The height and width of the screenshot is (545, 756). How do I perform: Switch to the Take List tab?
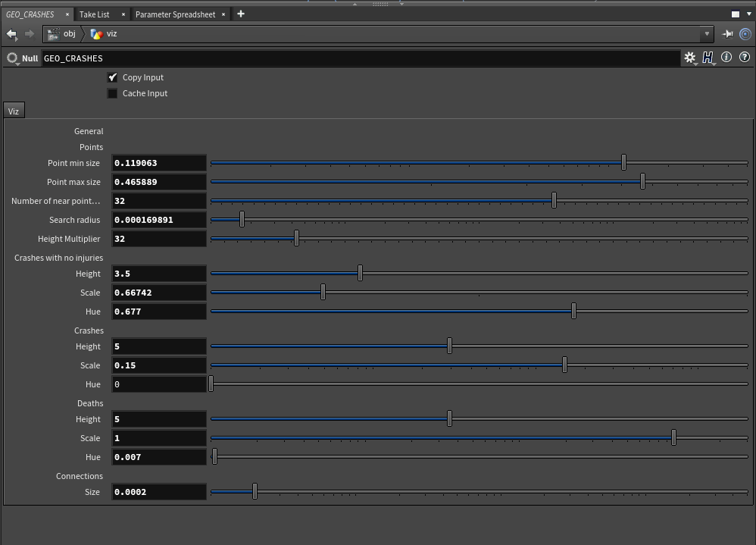95,14
